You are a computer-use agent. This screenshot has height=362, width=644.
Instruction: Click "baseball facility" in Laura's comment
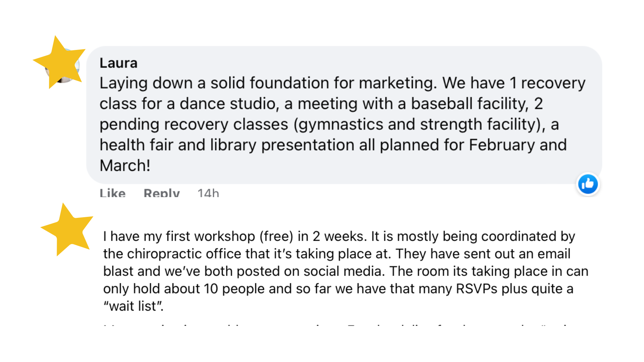click(x=469, y=104)
